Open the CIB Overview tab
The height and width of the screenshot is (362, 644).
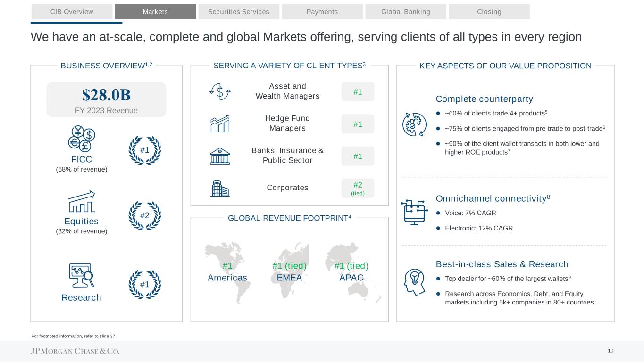[72, 12]
